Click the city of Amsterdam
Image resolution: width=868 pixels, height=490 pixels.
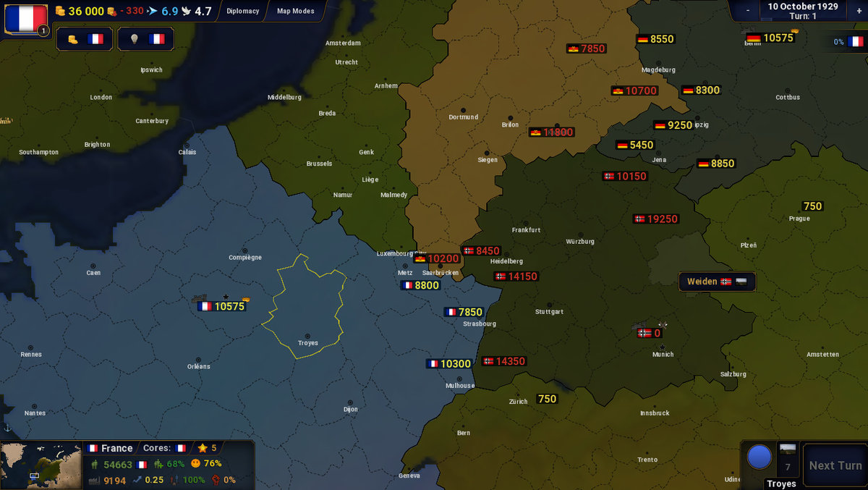343,43
